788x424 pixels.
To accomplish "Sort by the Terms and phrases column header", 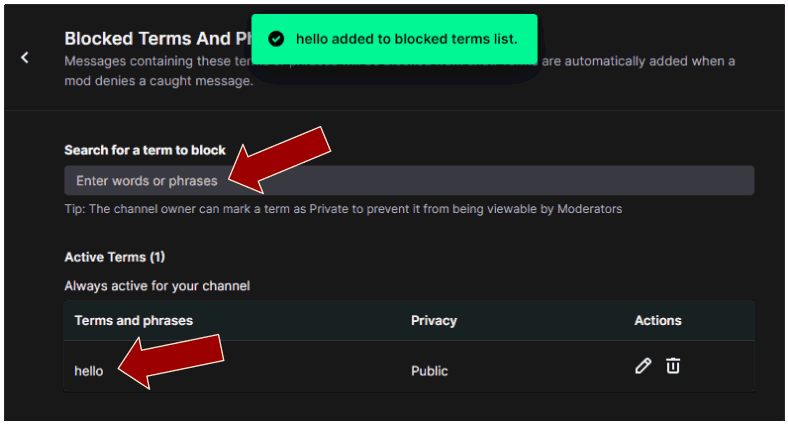I will click(x=134, y=321).
